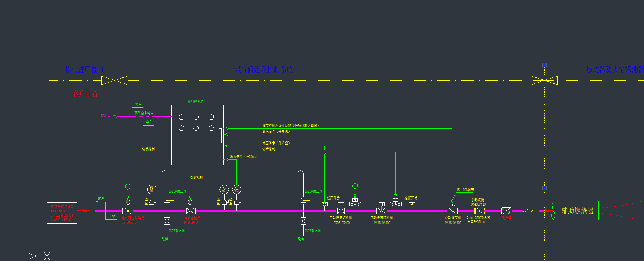Click the PT 102 pressure transmitter symbol

237,189
